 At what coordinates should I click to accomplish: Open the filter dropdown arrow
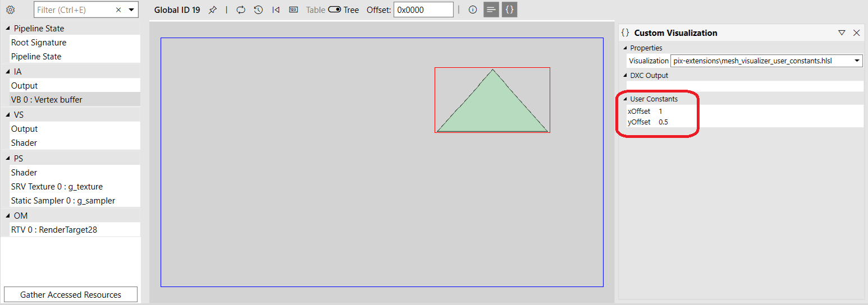tap(131, 10)
